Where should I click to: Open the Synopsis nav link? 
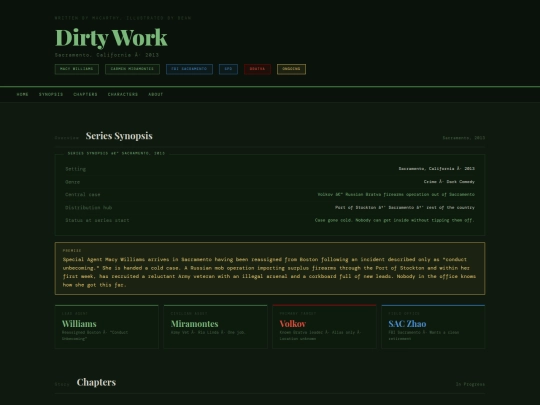51,94
